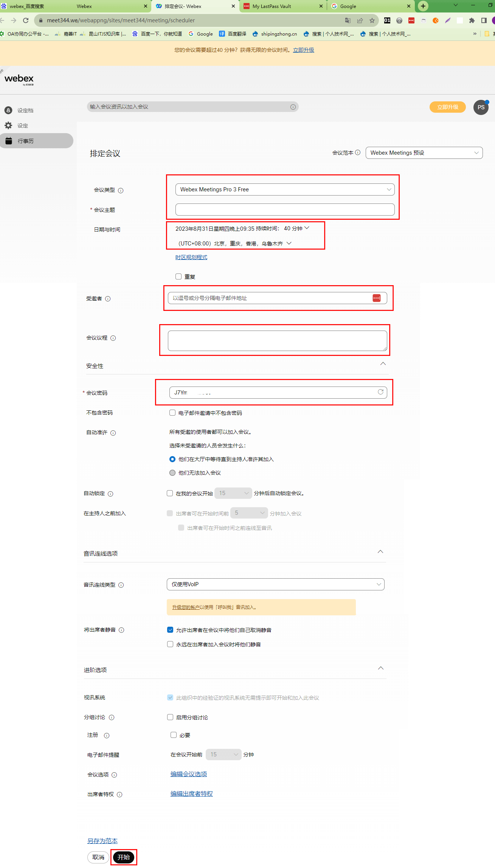Click the info icon beside 注册
The width and height of the screenshot is (495, 868).
(x=107, y=736)
